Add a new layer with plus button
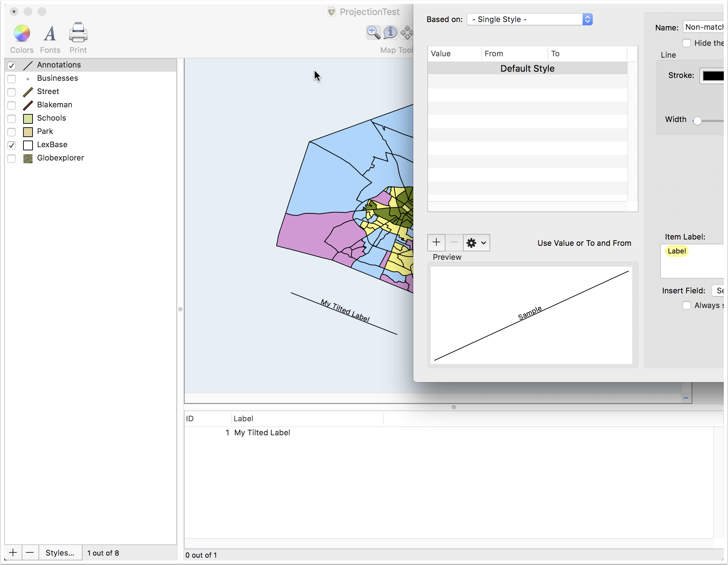This screenshot has width=728, height=565. [13, 553]
